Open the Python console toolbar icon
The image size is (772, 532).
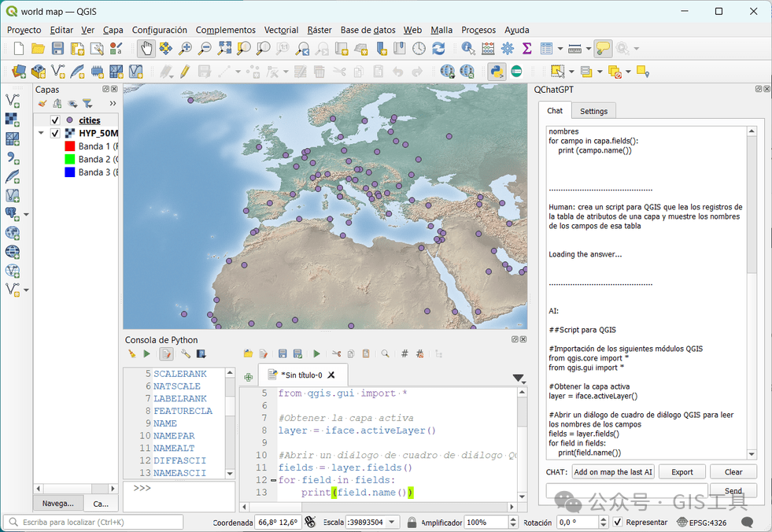(x=497, y=72)
